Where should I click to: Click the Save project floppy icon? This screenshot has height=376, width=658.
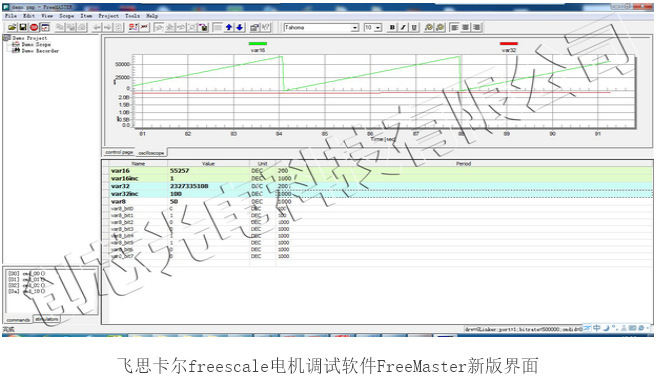pyautogui.click(x=23, y=27)
